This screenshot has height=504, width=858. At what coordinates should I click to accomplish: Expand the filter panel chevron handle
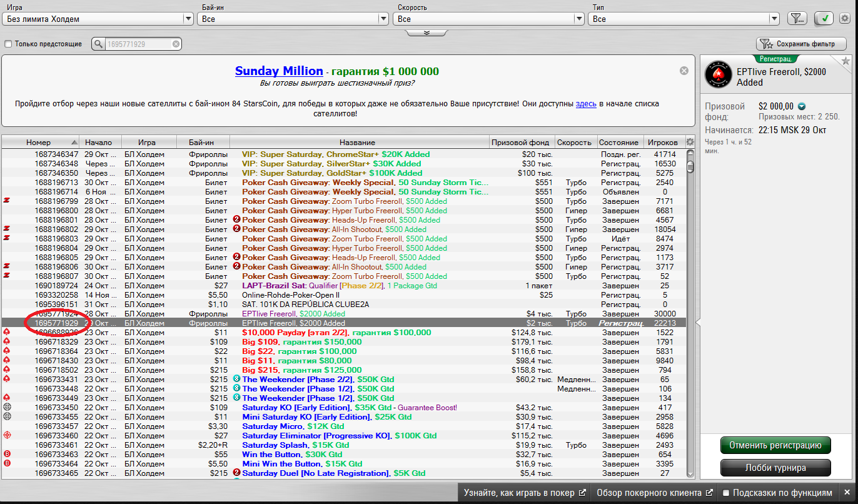click(x=427, y=32)
